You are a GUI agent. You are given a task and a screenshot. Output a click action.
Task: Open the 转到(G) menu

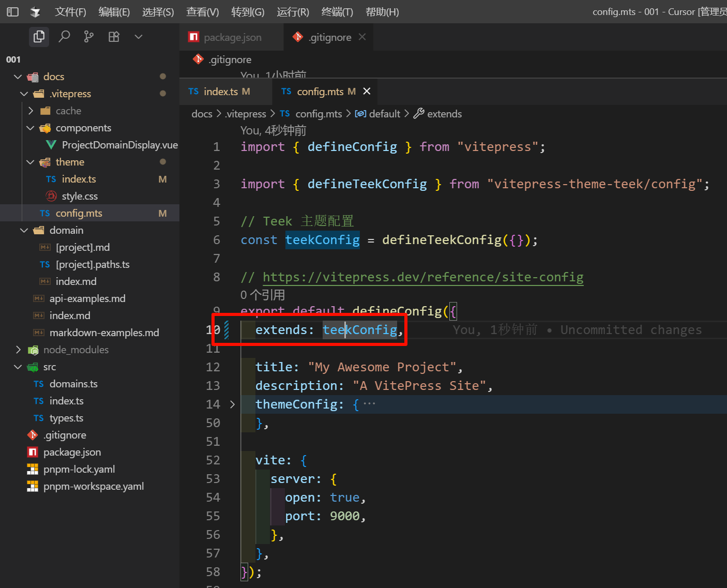pos(248,12)
